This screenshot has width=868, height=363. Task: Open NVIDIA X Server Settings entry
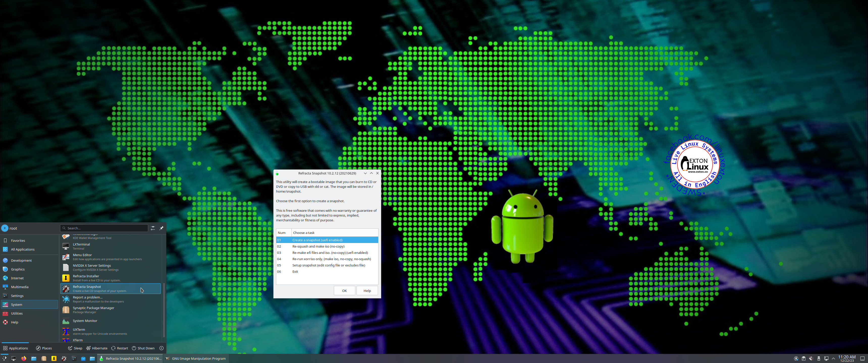(x=111, y=267)
